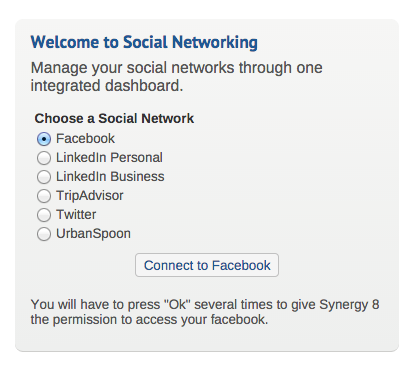418x365 pixels.
Task: Select the UrbanSpoon radio button
Action: [44, 234]
